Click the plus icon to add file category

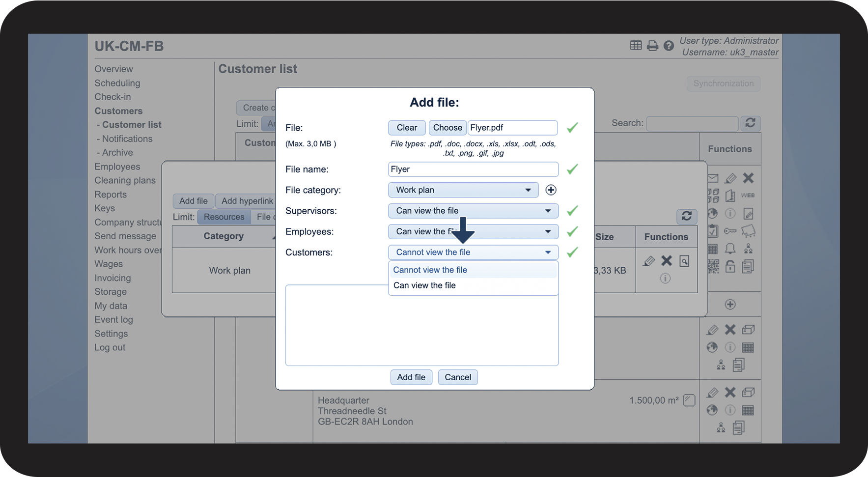[551, 190]
